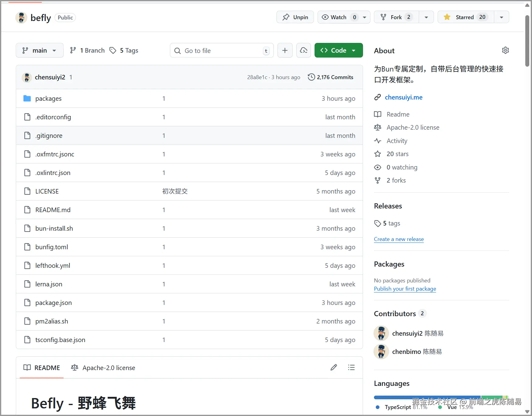
Task: Open the packages folder
Action: click(48, 99)
